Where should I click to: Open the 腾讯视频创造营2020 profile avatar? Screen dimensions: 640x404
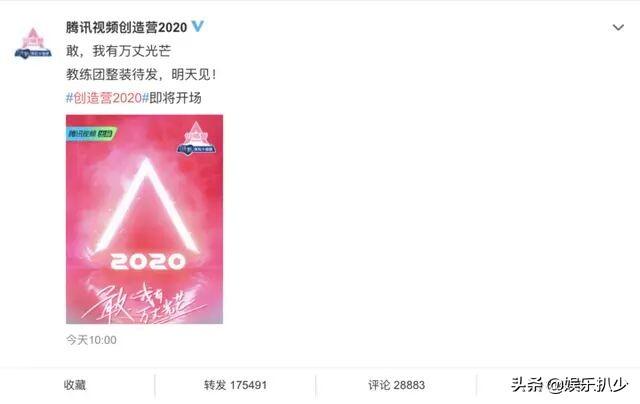(x=33, y=43)
